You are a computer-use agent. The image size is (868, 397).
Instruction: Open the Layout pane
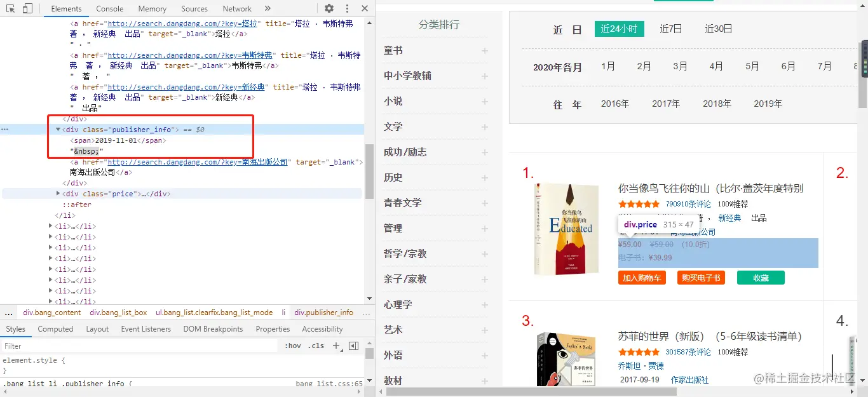tap(97, 329)
